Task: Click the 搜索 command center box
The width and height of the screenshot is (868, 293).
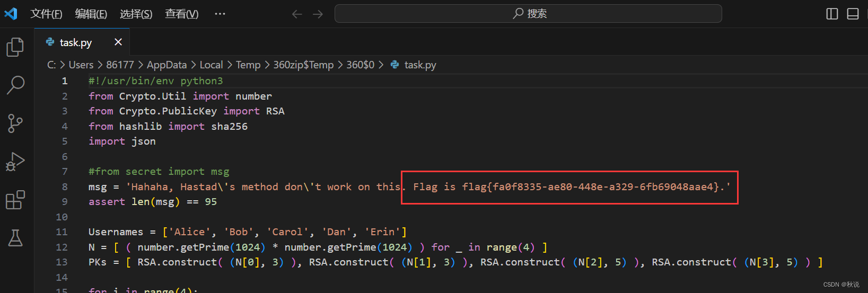Action: click(x=528, y=14)
